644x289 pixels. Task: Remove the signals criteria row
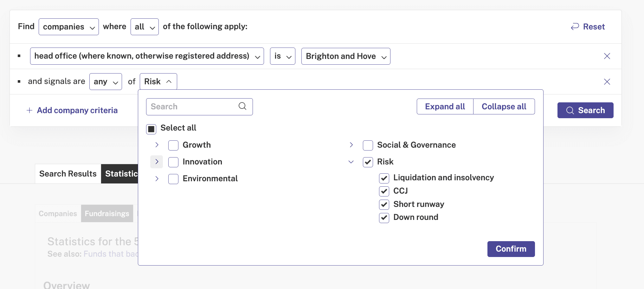coord(607,82)
